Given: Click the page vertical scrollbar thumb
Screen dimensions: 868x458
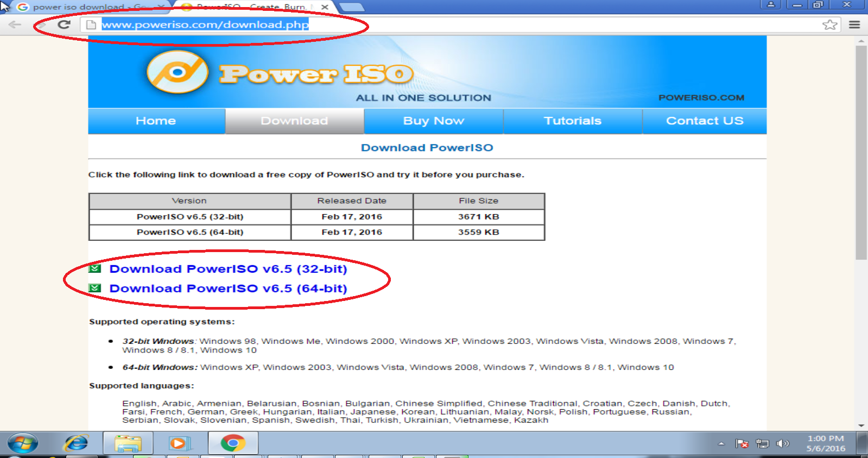Looking at the screenshot, I should (x=861, y=152).
